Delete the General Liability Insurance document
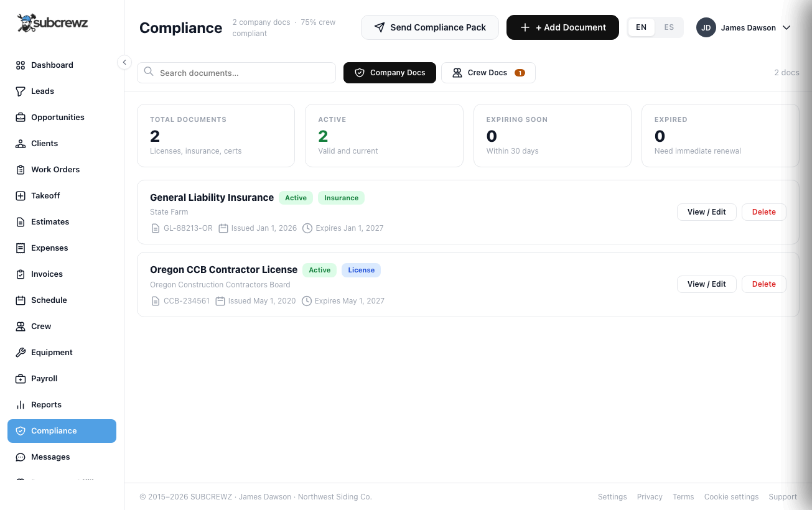This screenshot has height=510, width=812. coord(763,212)
